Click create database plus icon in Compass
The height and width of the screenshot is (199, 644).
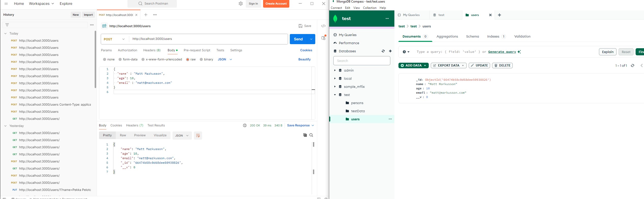tap(390, 51)
